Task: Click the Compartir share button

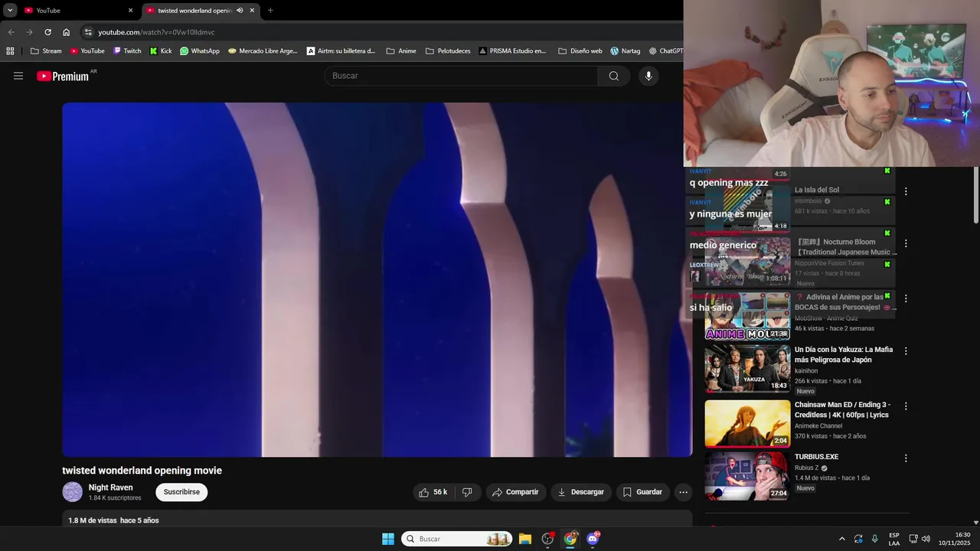Action: (x=515, y=492)
